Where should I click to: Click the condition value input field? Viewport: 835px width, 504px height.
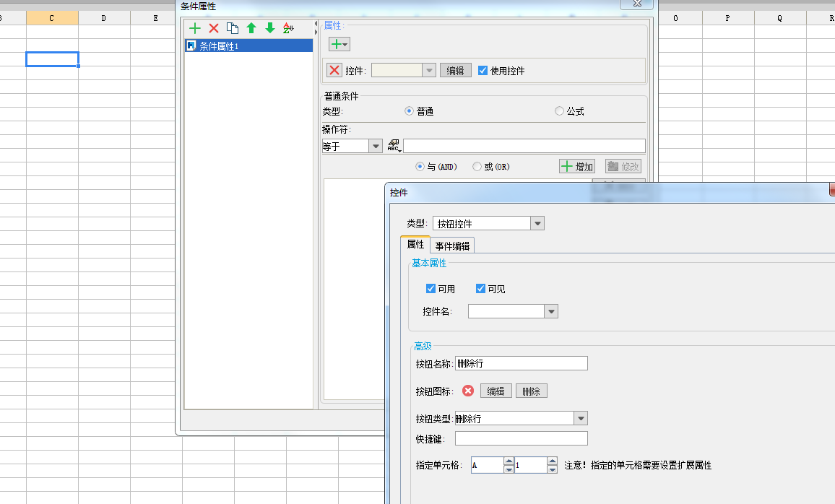coord(524,146)
